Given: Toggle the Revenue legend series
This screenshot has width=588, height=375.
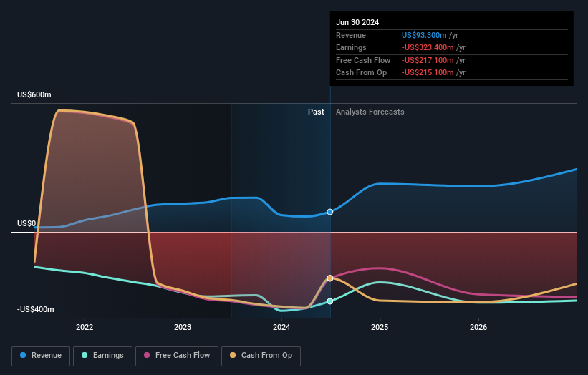Looking at the screenshot, I should tap(41, 356).
